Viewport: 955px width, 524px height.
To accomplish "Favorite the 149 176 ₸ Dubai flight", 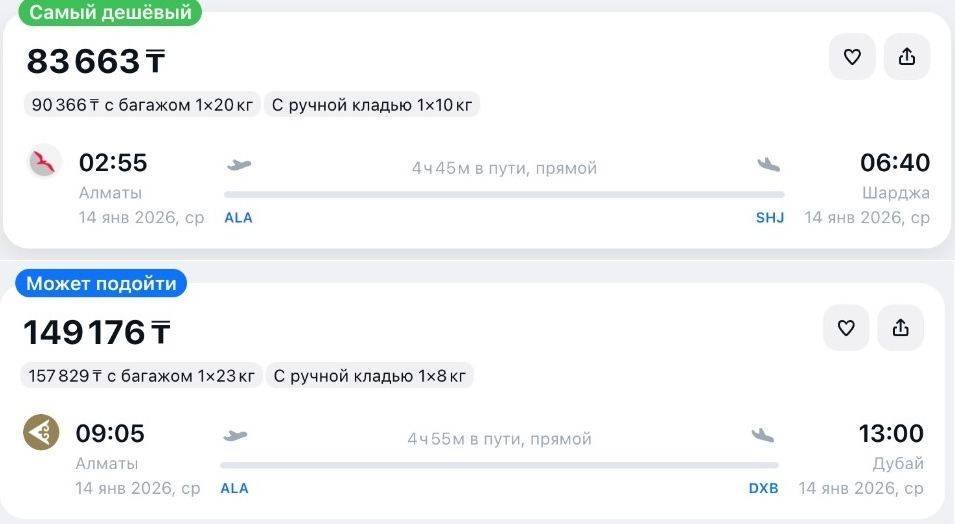I will 846,328.
